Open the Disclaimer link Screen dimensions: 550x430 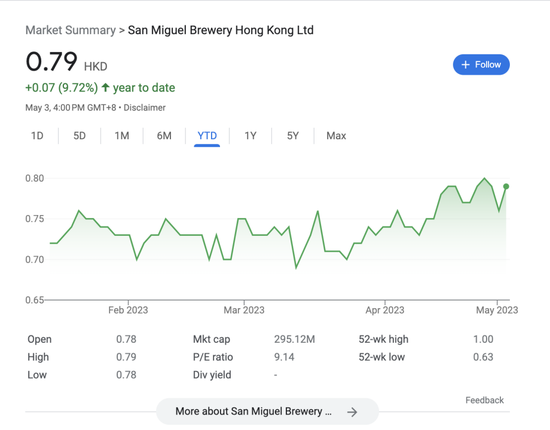click(145, 108)
